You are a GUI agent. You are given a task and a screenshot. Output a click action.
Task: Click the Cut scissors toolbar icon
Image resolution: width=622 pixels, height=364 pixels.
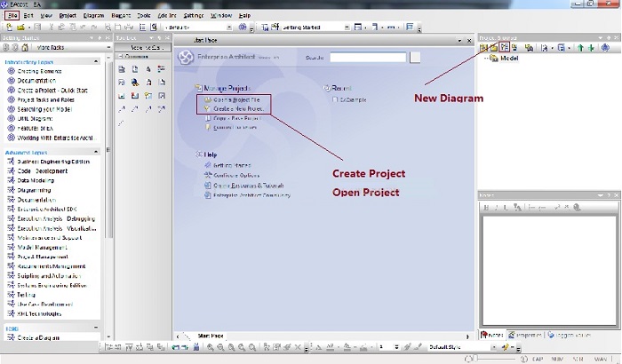(x=52, y=27)
